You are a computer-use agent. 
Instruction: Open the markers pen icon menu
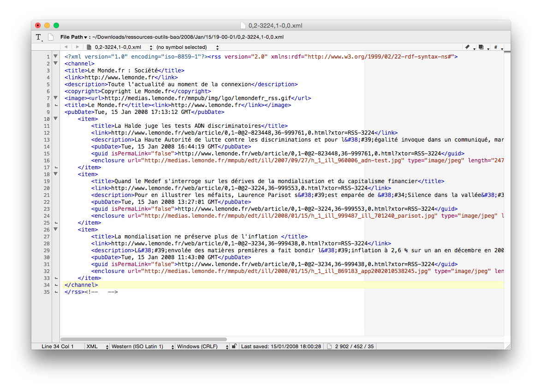pyautogui.click(x=469, y=47)
